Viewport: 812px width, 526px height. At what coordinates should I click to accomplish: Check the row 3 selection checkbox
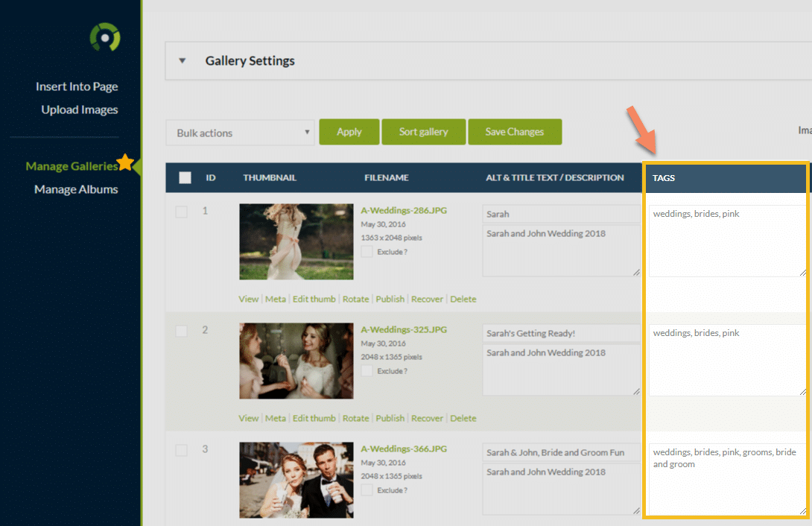(181, 450)
